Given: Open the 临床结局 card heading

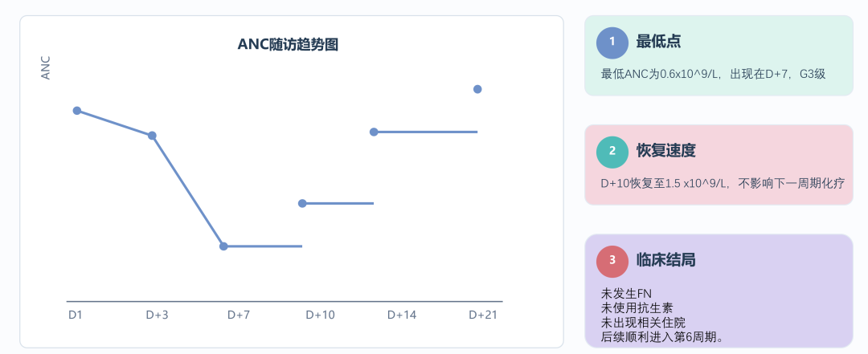Looking at the screenshot, I should 666,260.
